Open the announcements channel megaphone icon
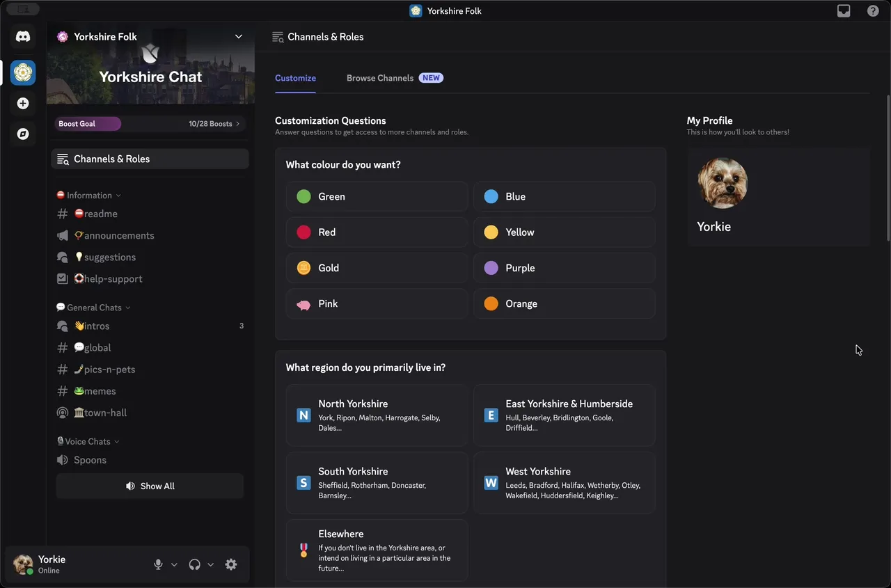Image resolution: width=891 pixels, height=588 pixels. pos(61,235)
